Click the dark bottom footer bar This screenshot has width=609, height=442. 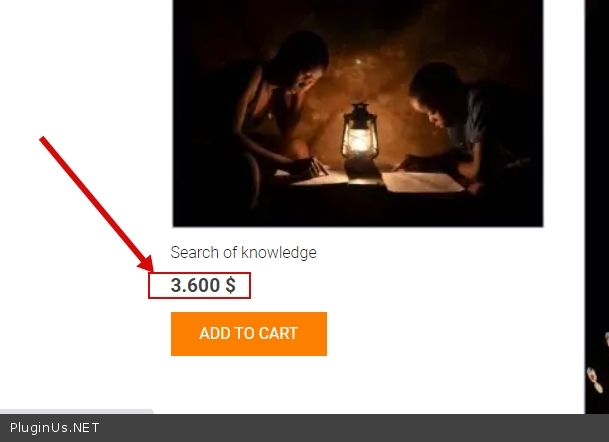click(304, 428)
